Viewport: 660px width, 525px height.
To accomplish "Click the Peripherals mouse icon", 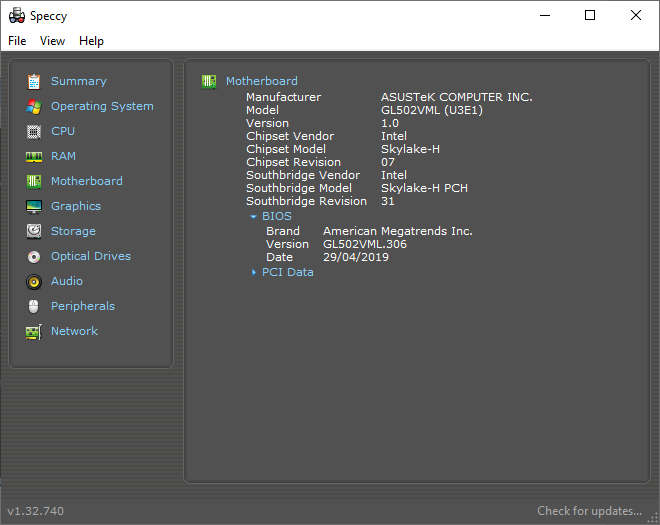I will point(34,306).
